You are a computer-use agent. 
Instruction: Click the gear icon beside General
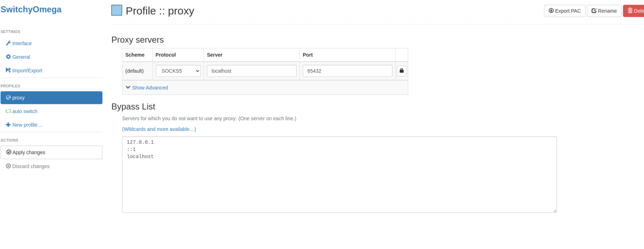pos(8,57)
